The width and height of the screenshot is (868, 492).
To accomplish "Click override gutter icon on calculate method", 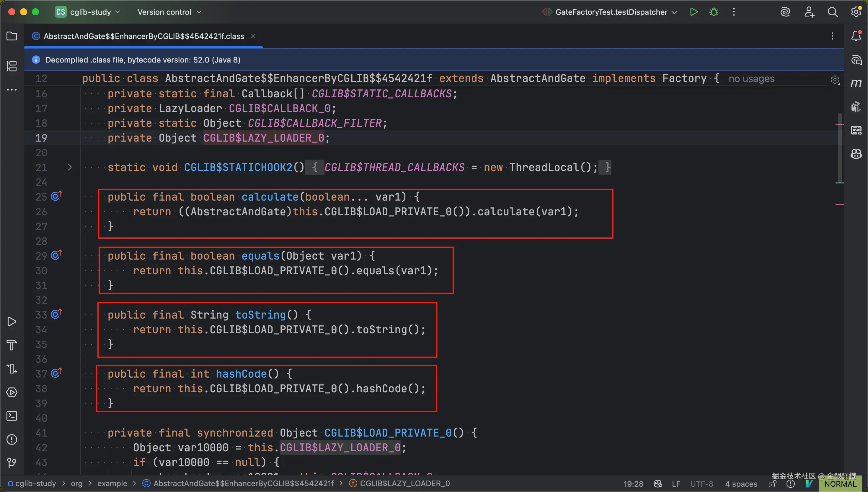I will (x=56, y=196).
